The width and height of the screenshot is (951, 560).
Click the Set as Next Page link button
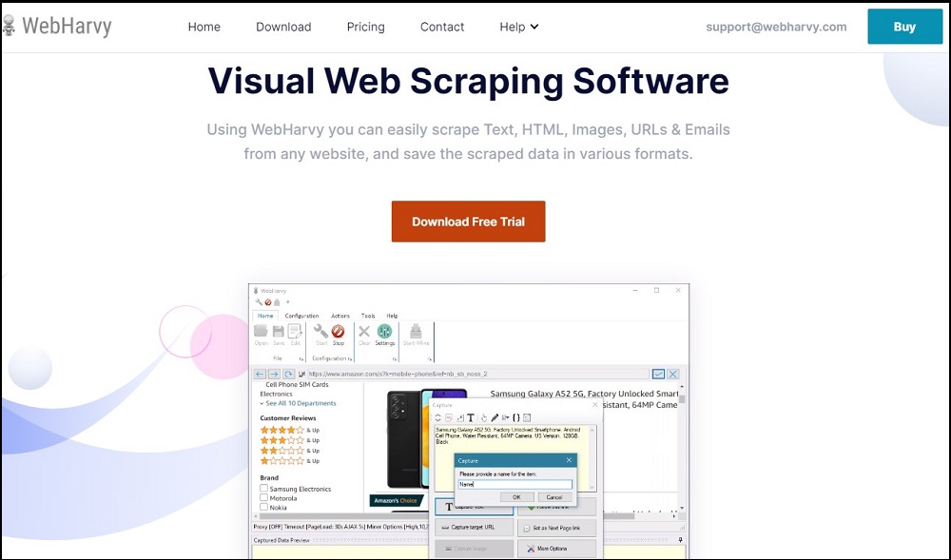556,528
